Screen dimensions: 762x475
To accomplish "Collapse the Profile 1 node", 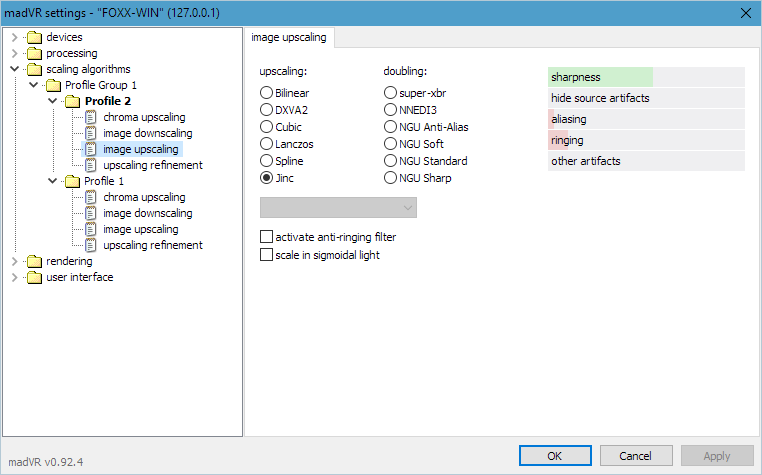I will (x=52, y=181).
